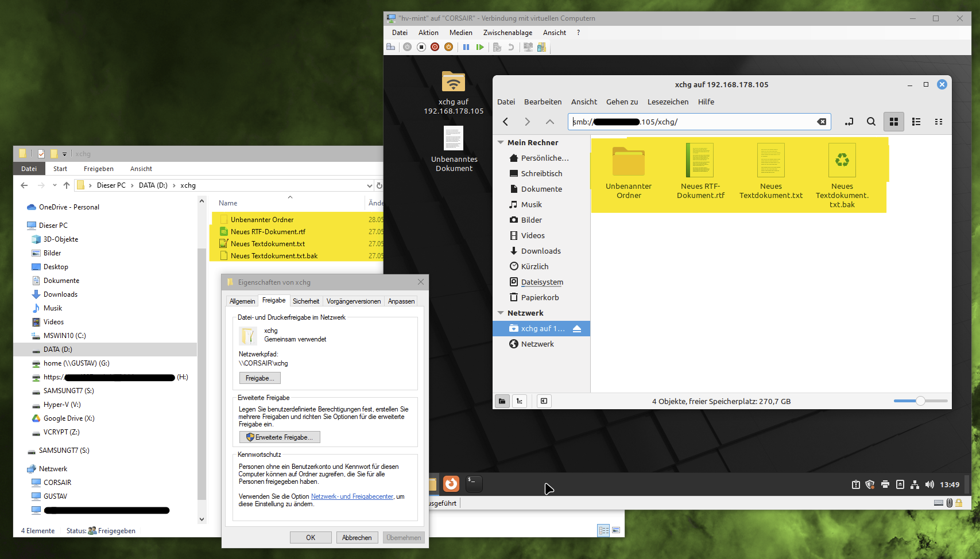Show tree view in the Nemo sidebar
Viewport: 980px width, 559px height.
click(x=520, y=401)
